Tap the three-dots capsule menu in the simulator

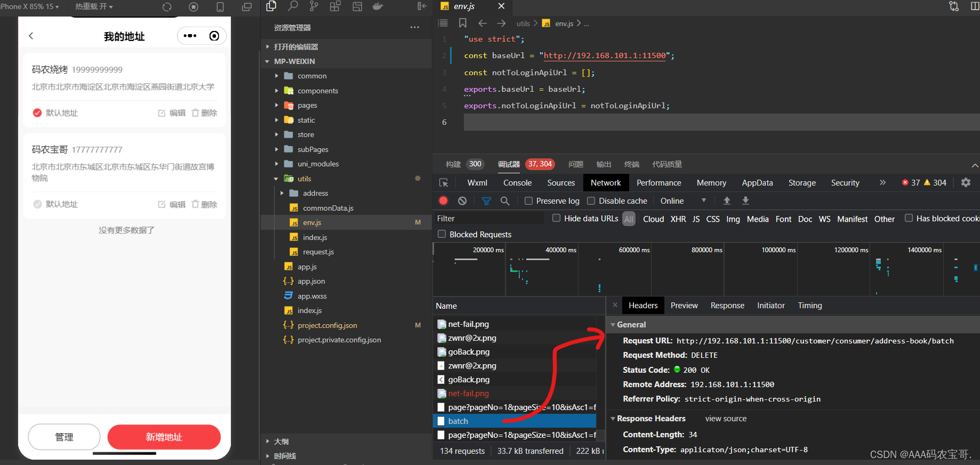coord(190,36)
